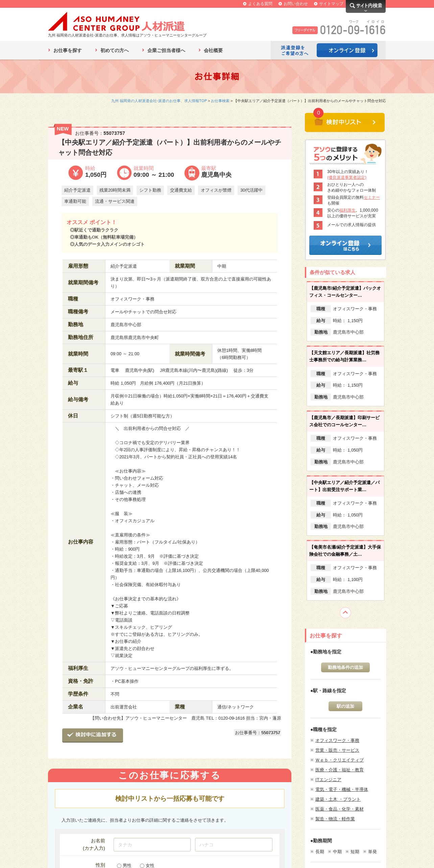Viewport: 434px width, 868px height.
Task: Open 会社概要 navigation menu
Action: [211, 50]
